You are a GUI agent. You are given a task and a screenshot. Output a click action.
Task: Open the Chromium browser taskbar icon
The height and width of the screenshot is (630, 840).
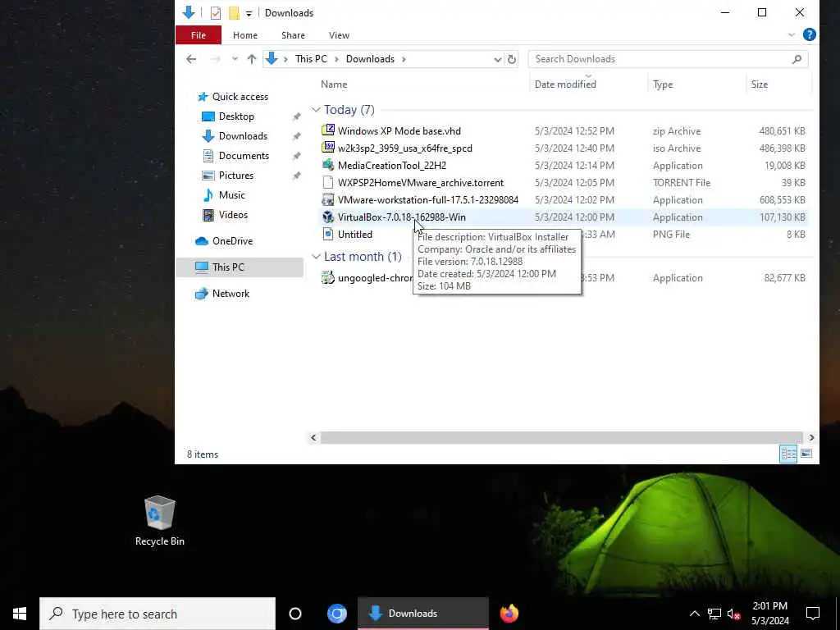coord(337,614)
